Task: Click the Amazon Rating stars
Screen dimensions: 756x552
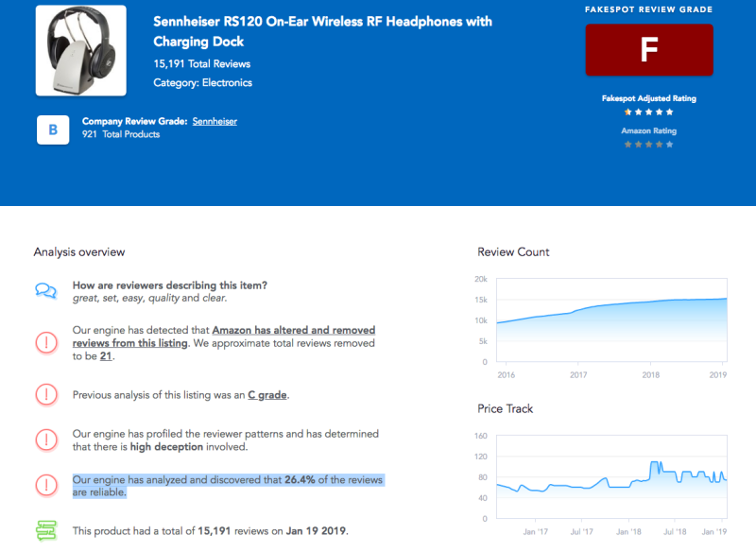Action: pyautogui.click(x=648, y=145)
